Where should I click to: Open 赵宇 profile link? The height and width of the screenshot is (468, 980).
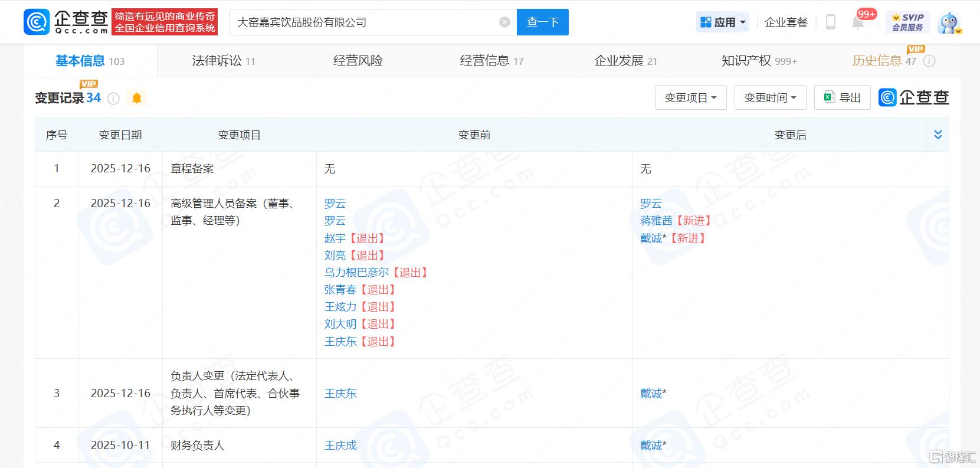click(x=335, y=238)
